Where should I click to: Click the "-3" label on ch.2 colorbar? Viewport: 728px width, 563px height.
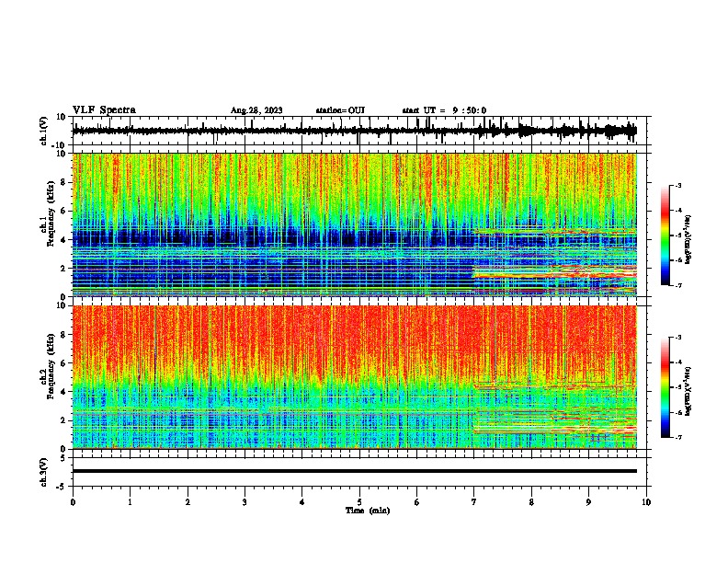tap(678, 338)
